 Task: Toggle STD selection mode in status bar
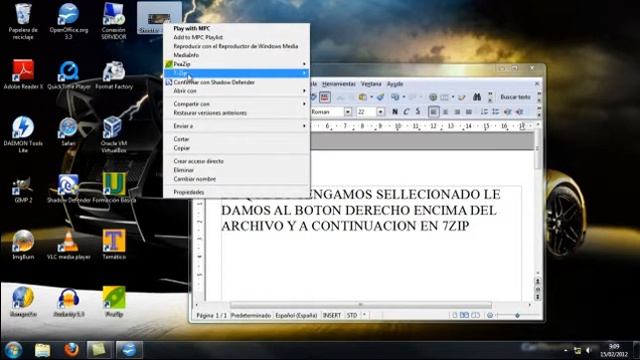[352, 315]
